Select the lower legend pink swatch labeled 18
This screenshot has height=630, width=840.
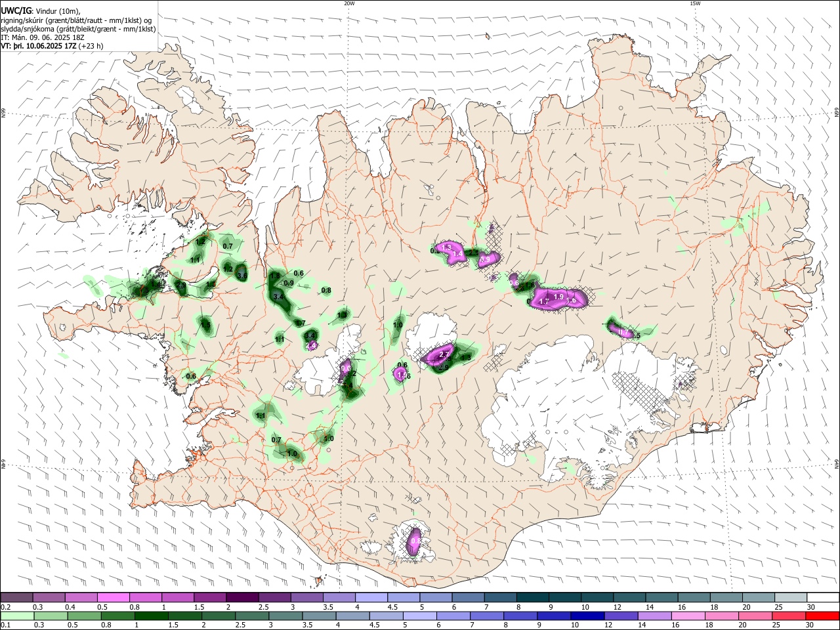[x=721, y=616]
